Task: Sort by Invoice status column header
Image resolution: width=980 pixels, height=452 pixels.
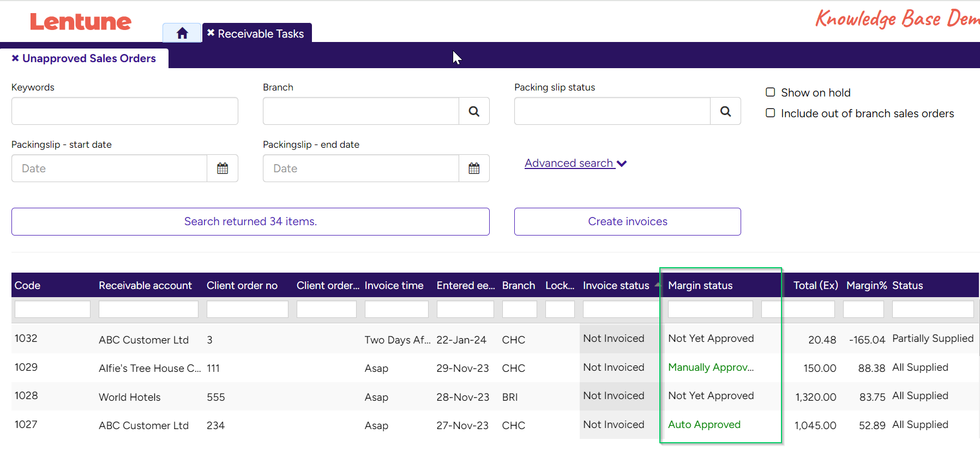Action: (x=616, y=285)
